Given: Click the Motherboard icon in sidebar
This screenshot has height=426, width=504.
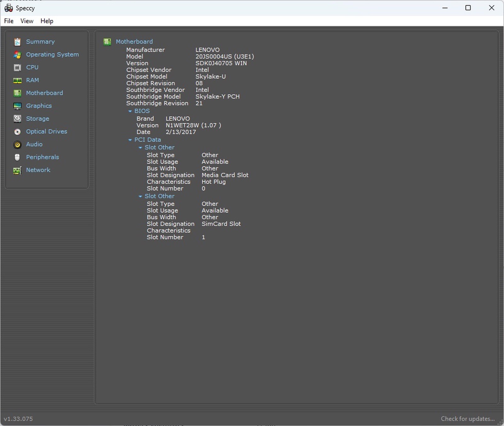Looking at the screenshot, I should (x=17, y=93).
